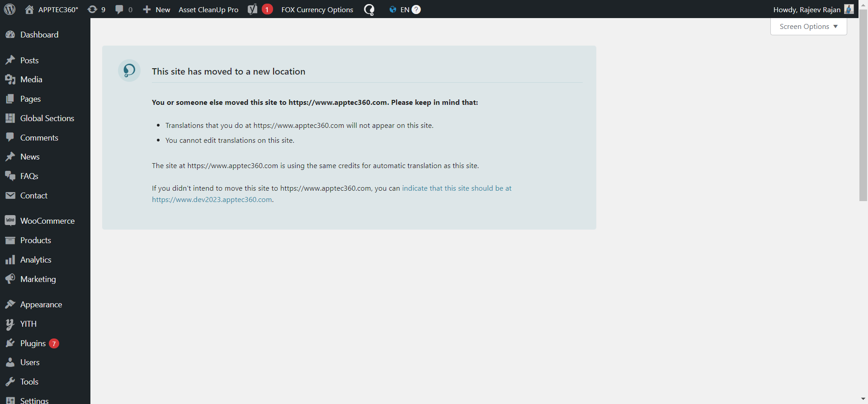The height and width of the screenshot is (404, 868).
Task: Open the Analytics menu label
Action: (x=36, y=260)
